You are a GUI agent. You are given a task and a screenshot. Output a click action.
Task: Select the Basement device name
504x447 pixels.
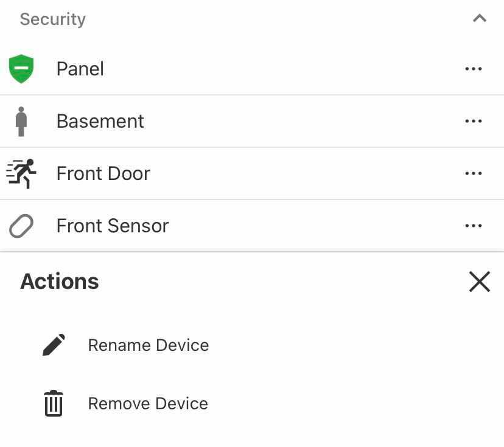click(100, 121)
